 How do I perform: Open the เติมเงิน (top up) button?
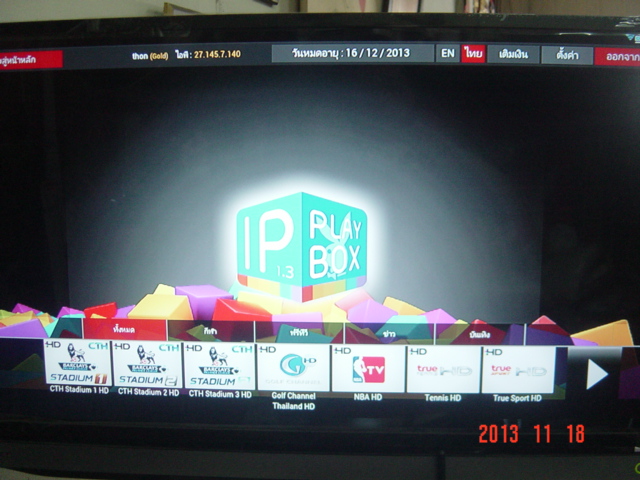point(513,55)
